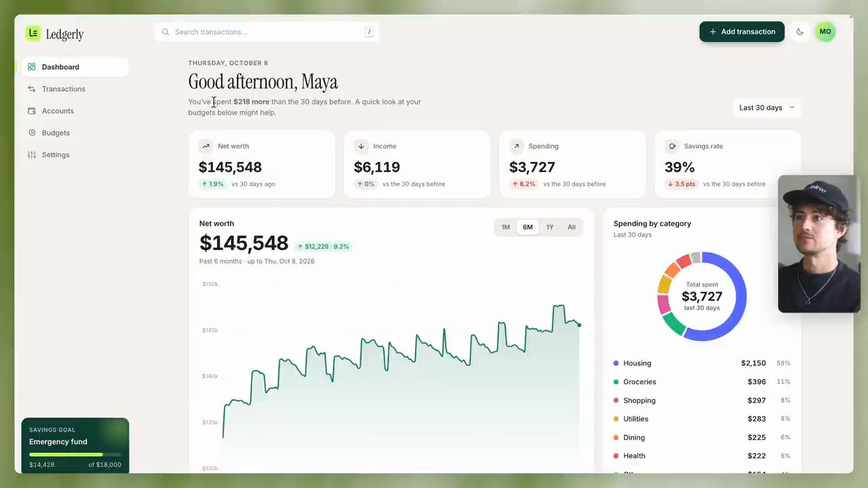This screenshot has width=868, height=488.
Task: Click the Budgets pie icon in sidebar
Action: pyautogui.click(x=32, y=133)
